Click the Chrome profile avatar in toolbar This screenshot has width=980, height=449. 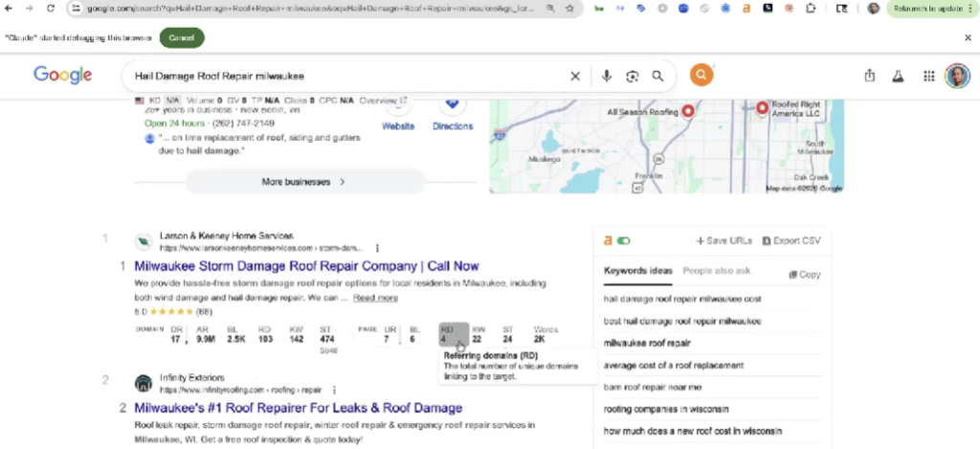click(x=873, y=9)
